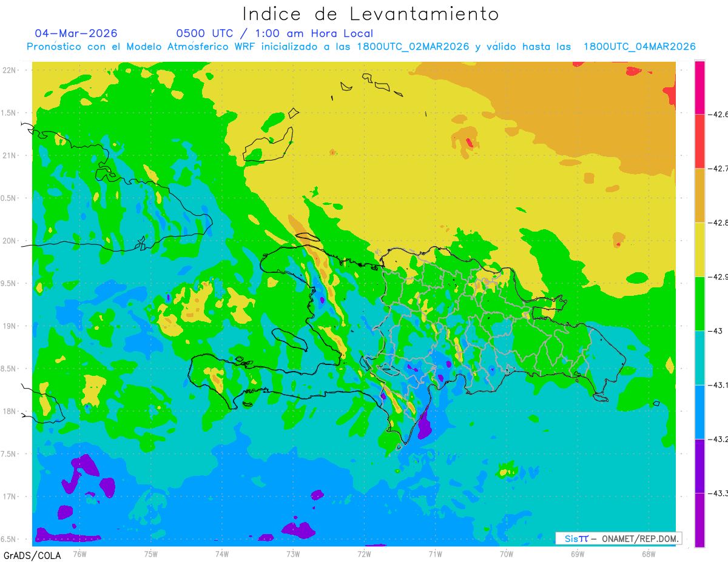Click the 'Indice de Levantamiento' title
The image size is (728, 562).
tap(371, 13)
